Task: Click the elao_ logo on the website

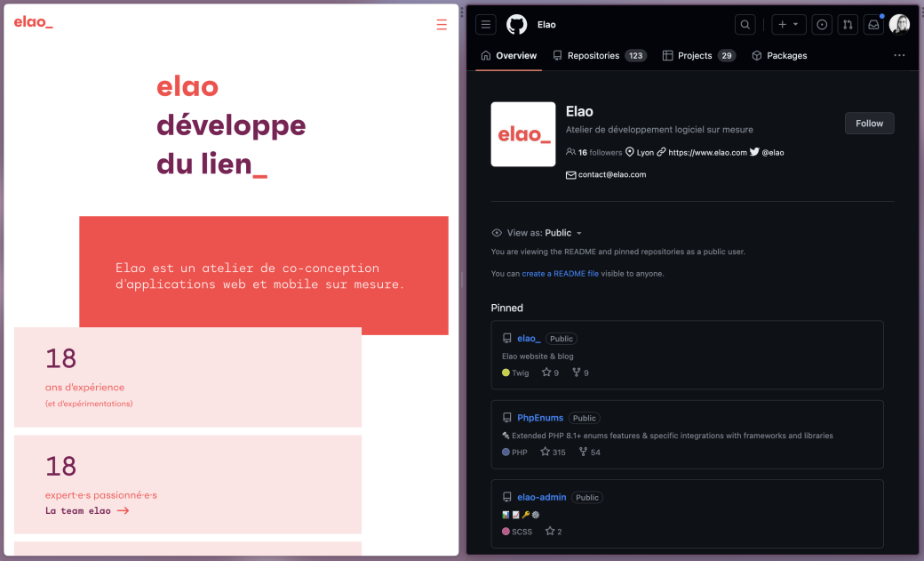Action: click(34, 22)
